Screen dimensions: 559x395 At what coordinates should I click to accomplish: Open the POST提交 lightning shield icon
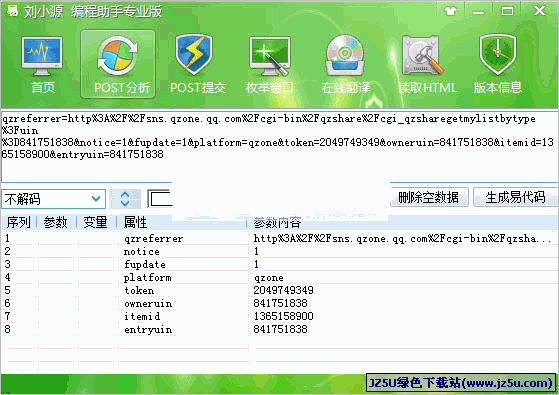194,55
